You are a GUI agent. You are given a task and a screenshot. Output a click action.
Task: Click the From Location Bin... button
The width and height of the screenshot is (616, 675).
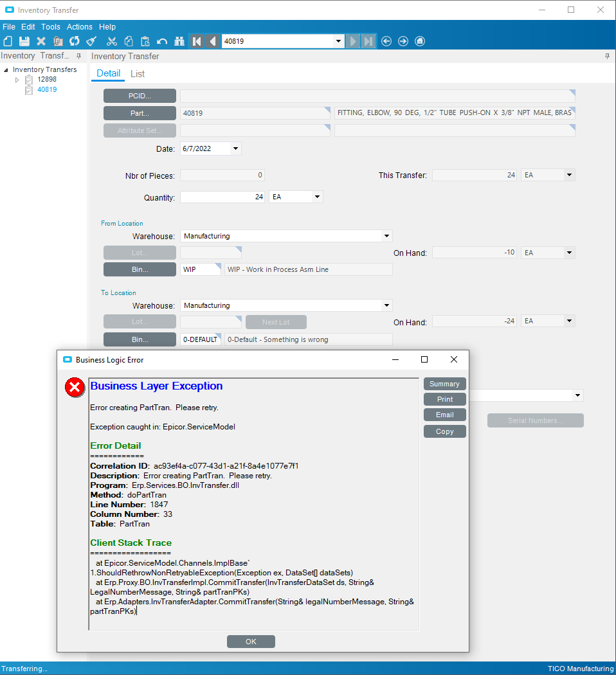[140, 269]
